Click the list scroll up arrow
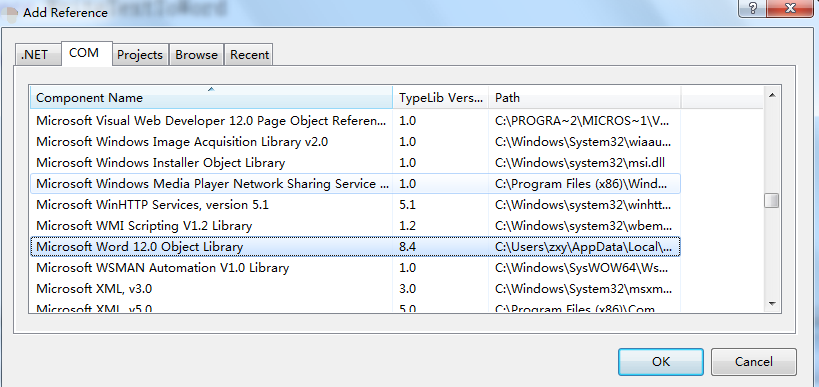 pos(771,95)
